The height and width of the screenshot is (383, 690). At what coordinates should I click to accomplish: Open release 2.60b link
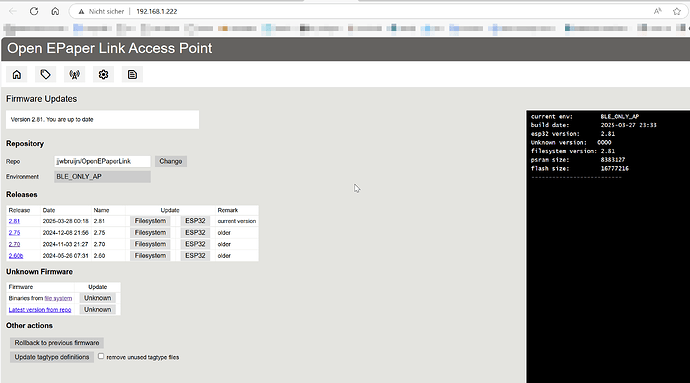(x=16, y=255)
